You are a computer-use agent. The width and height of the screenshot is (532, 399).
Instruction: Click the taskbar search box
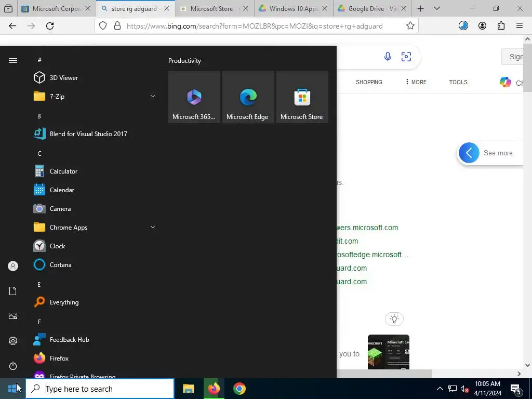[100, 389]
